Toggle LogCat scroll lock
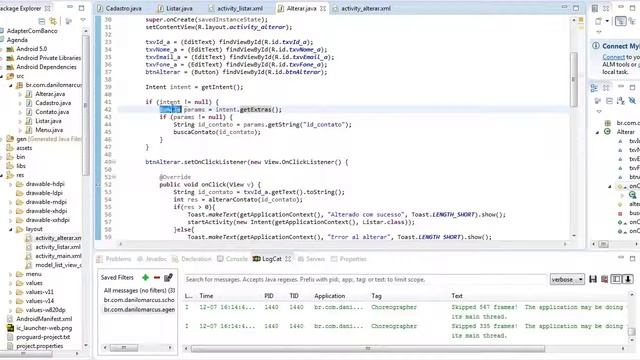640x360 pixels. click(628, 279)
